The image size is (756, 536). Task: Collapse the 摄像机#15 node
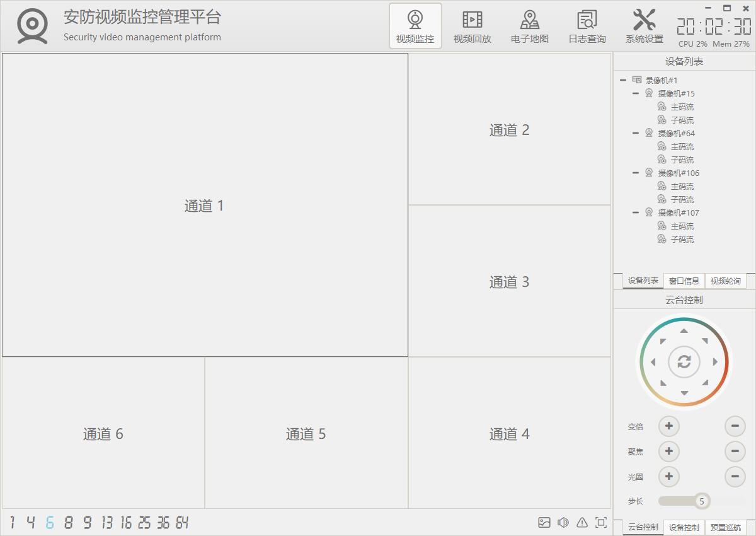(x=636, y=93)
